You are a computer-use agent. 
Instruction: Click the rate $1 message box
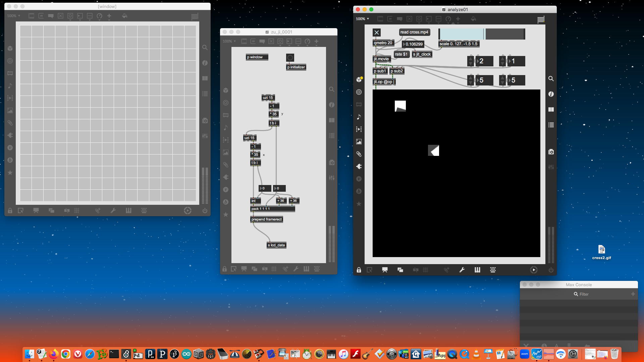point(401,54)
